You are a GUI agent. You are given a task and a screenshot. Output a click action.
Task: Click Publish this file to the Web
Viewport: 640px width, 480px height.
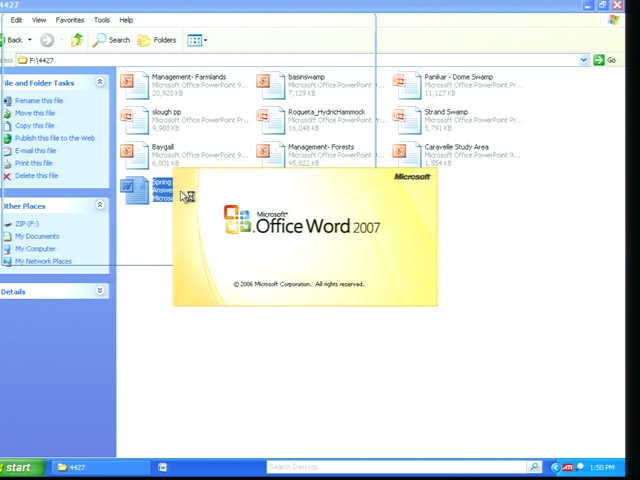[x=55, y=138]
